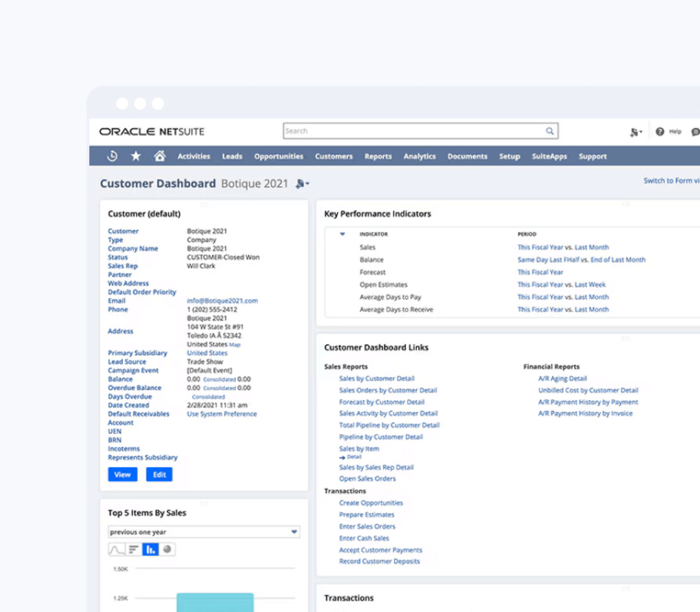Click the Oracle NetSuite logo
Image resolution: width=700 pixels, height=612 pixels.
(152, 132)
